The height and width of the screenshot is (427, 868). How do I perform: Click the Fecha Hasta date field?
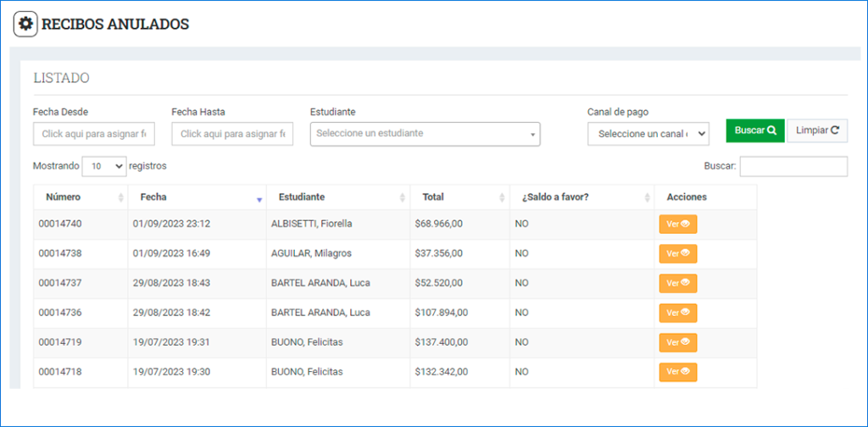coord(232,134)
